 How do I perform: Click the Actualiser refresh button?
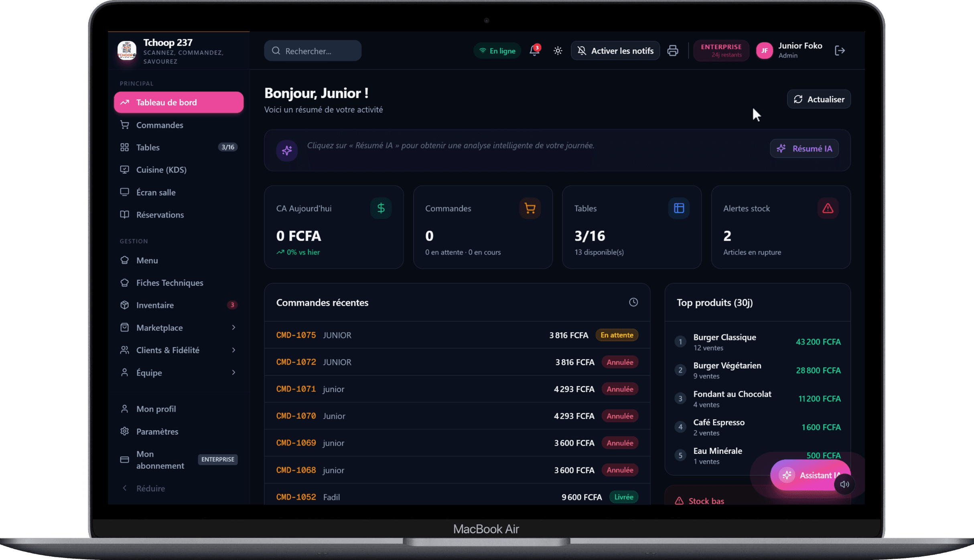(819, 99)
